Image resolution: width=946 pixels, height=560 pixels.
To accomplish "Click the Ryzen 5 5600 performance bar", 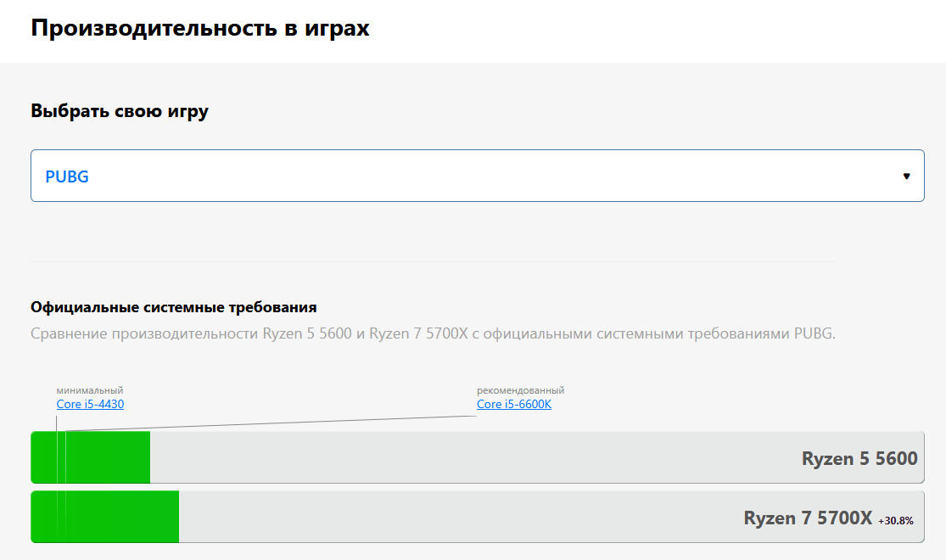I will point(477,457).
